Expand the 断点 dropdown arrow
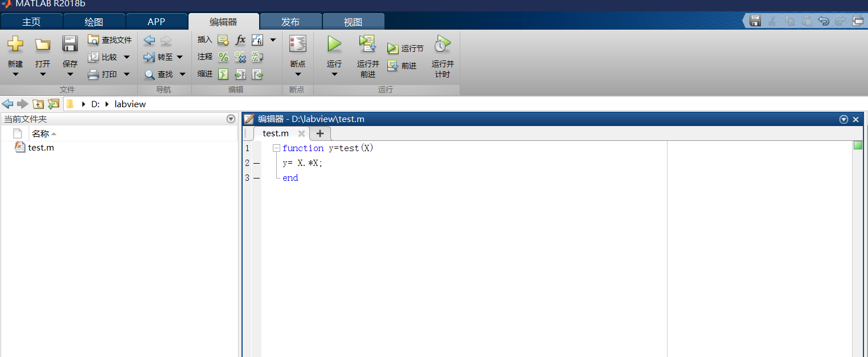Image resolution: width=868 pixels, height=357 pixels. (x=298, y=74)
